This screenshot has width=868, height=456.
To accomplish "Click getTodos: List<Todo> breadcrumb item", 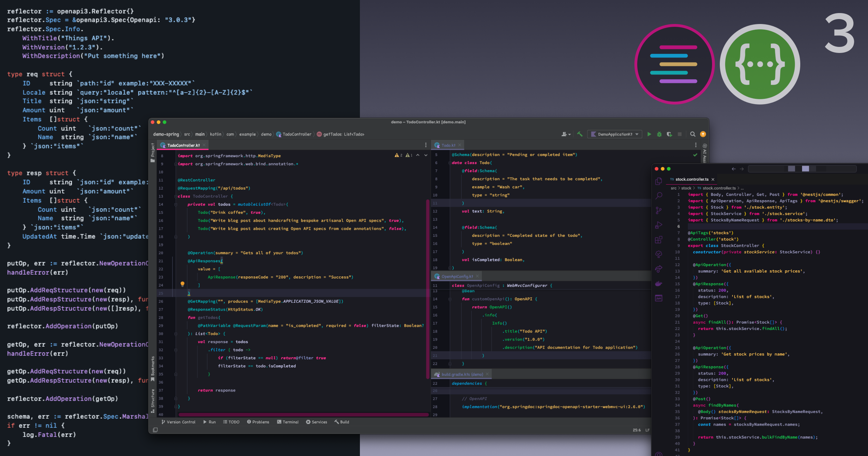I will pos(340,134).
